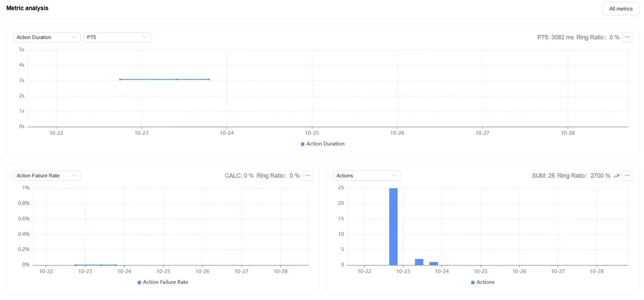Select the tallest bar in Actions chart
644x300 pixels.
click(393, 227)
